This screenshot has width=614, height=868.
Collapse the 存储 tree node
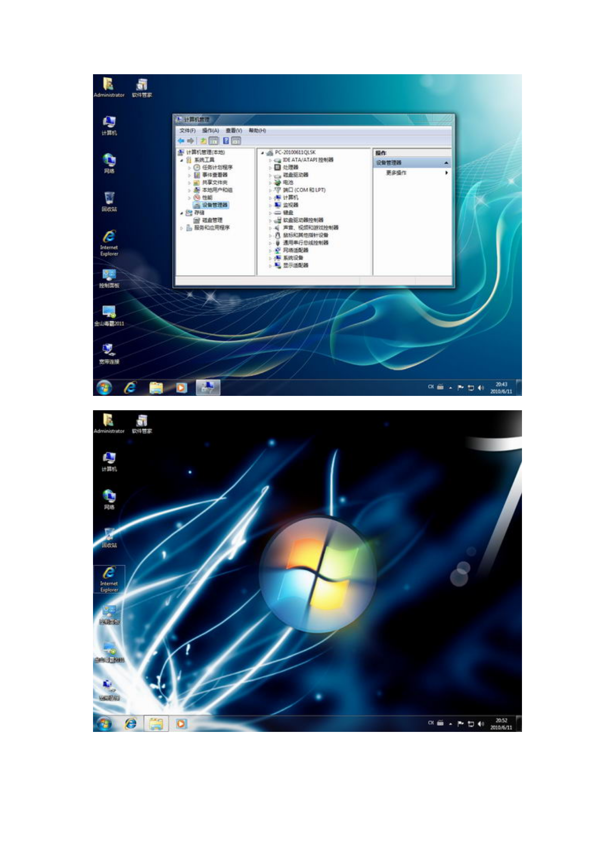point(182,213)
